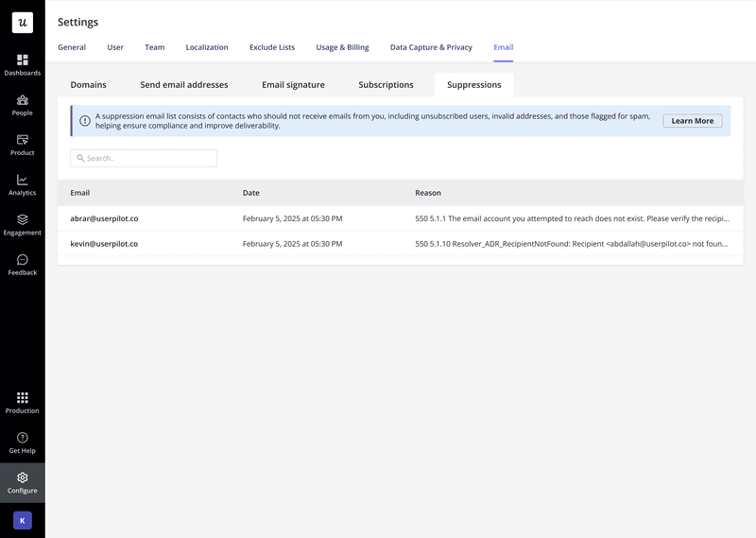Click the Date column header

(250, 193)
